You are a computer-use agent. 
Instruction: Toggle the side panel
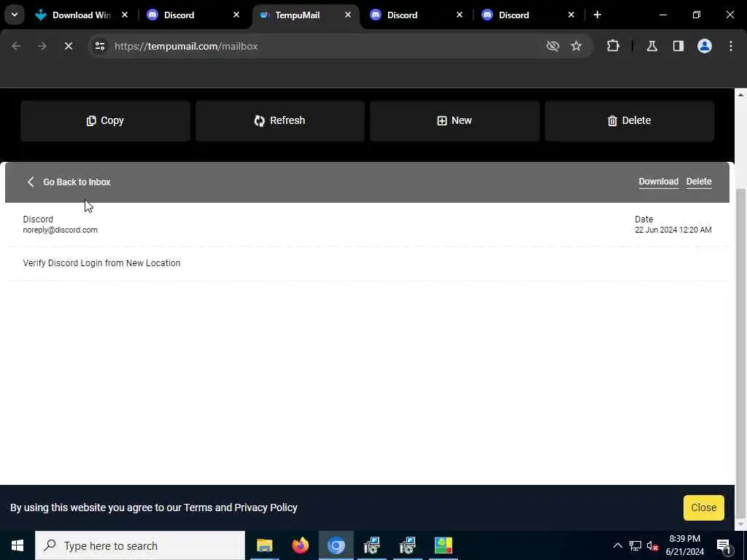click(x=678, y=46)
